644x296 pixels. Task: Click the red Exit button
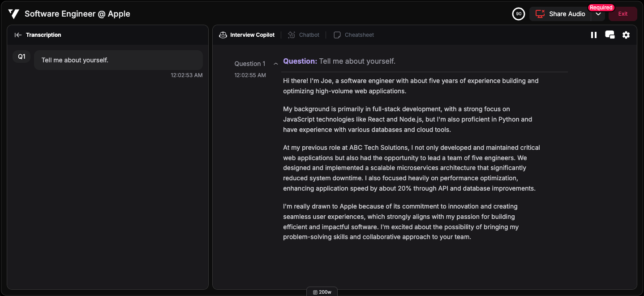(x=623, y=14)
